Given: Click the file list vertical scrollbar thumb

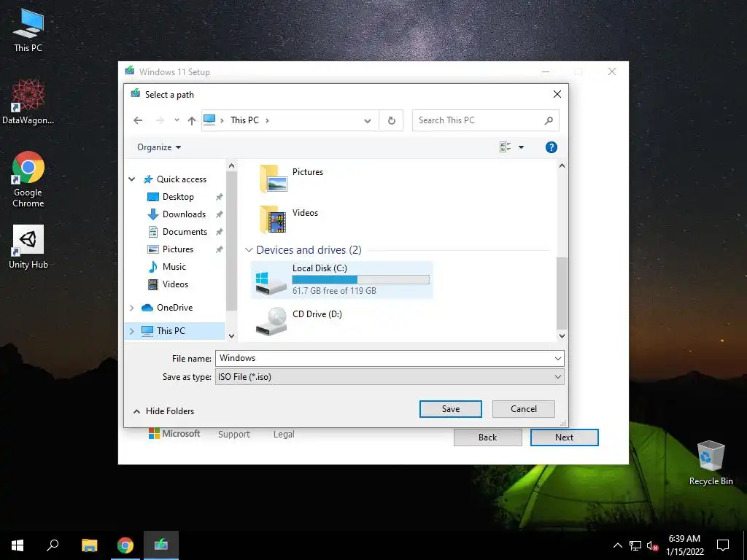Looking at the screenshot, I should coord(562,293).
